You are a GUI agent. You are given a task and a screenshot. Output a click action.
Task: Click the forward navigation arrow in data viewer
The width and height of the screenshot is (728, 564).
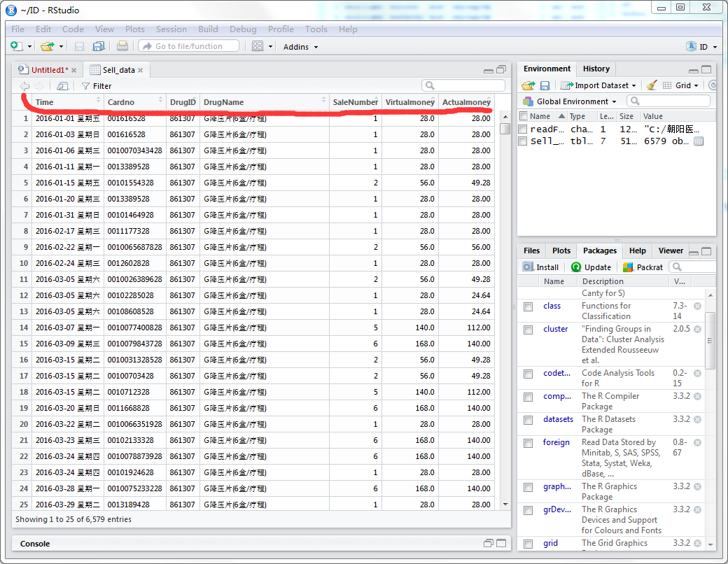tap(39, 86)
